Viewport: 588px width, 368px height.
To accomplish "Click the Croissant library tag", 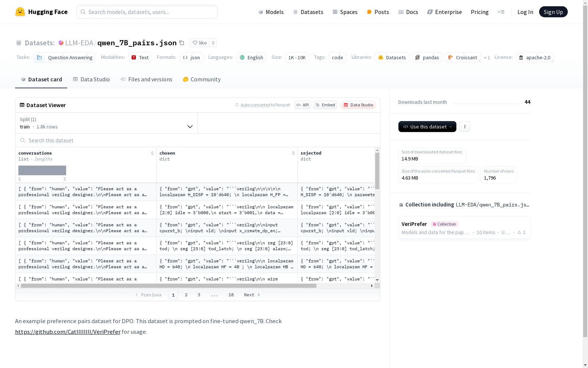I will 463,57.
